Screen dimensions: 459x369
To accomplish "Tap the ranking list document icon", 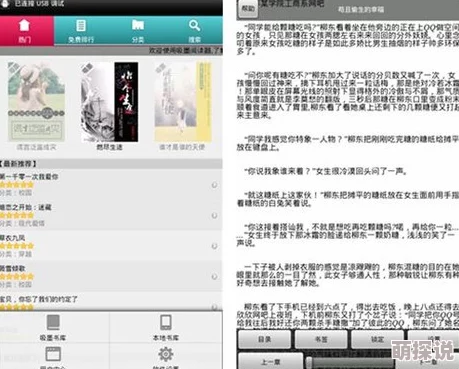I will [x=81, y=25].
